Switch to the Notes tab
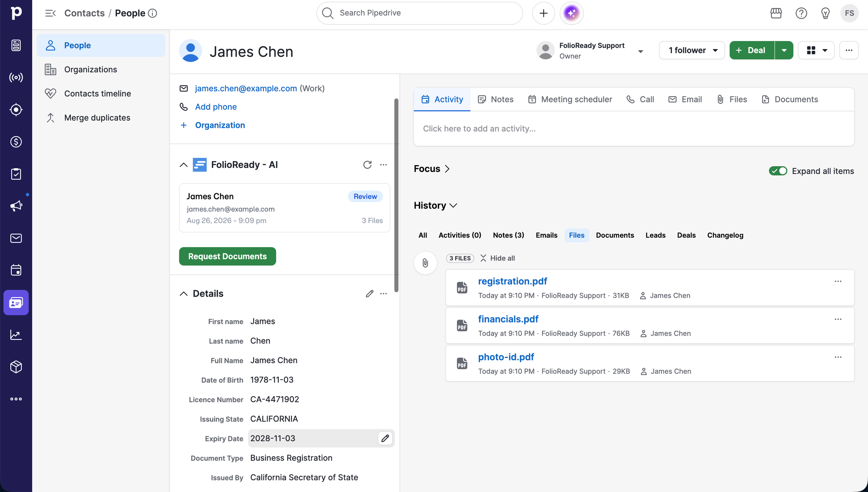868x492 pixels. coord(496,99)
